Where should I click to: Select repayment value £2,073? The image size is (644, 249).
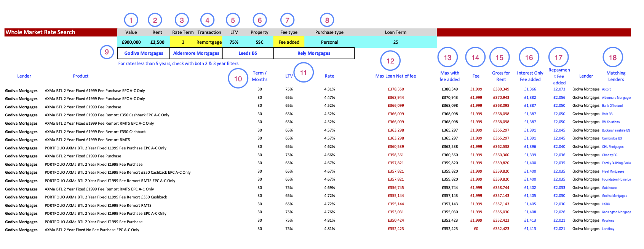pyautogui.click(x=559, y=89)
